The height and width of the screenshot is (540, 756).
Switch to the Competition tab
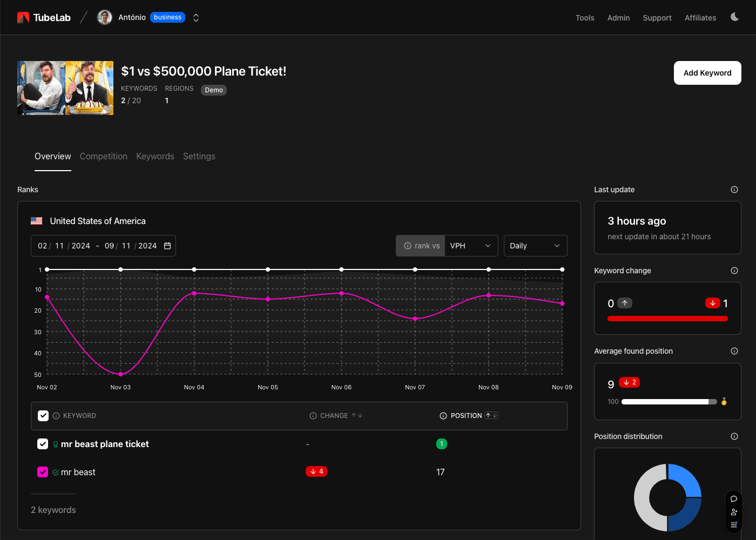tap(104, 156)
